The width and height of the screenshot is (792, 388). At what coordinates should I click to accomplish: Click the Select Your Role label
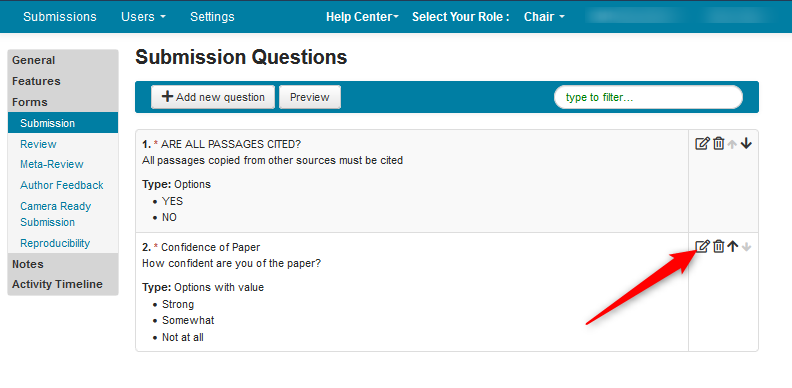460,17
